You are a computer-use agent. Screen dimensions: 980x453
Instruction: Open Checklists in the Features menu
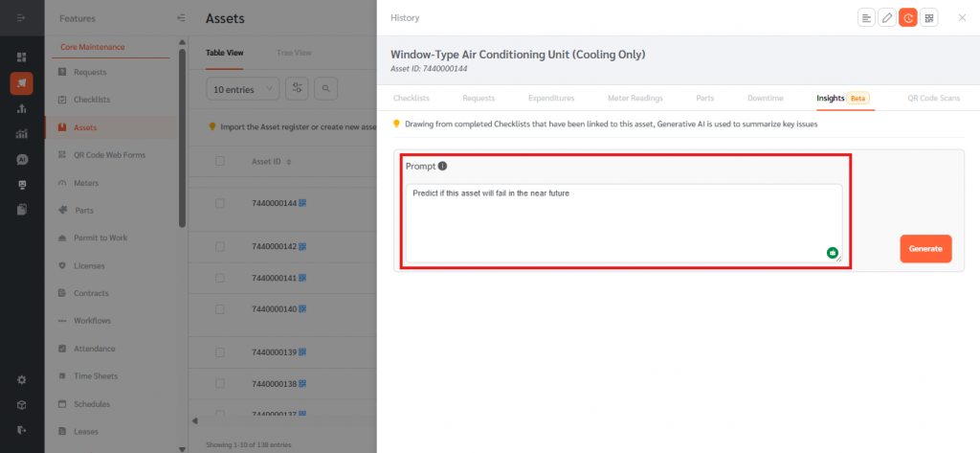click(92, 100)
